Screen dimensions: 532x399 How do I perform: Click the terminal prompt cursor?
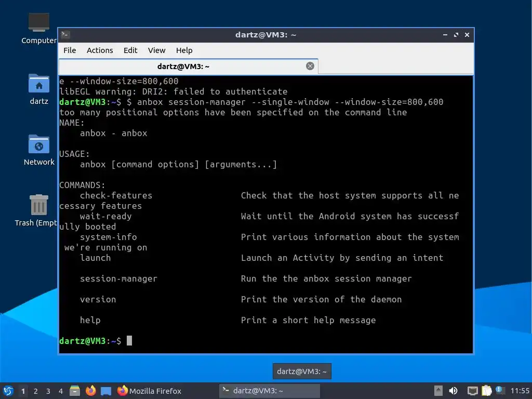pyautogui.click(x=129, y=341)
